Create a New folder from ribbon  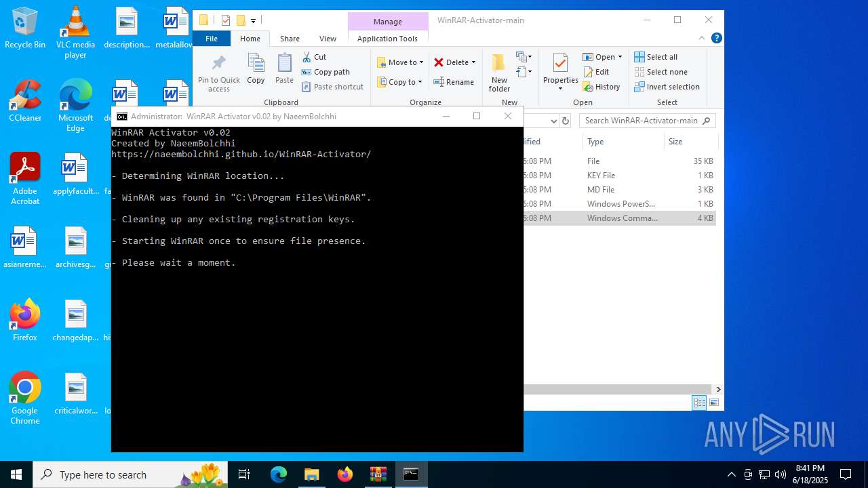(x=499, y=73)
